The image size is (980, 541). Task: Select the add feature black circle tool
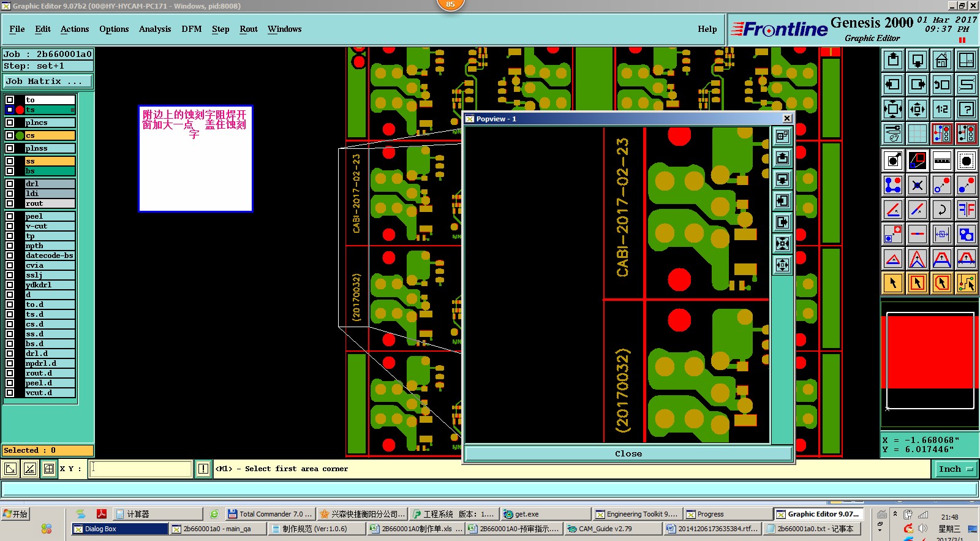[967, 161]
